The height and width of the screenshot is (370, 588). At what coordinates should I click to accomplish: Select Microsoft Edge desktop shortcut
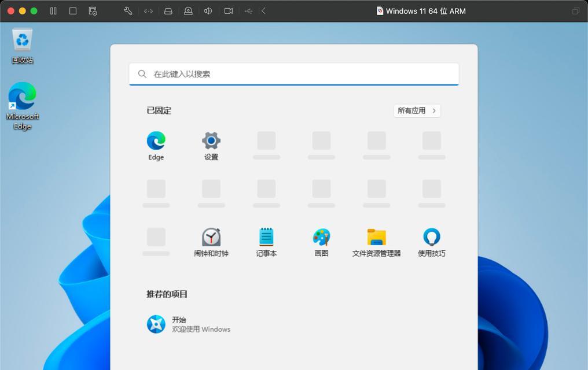pyautogui.click(x=23, y=106)
